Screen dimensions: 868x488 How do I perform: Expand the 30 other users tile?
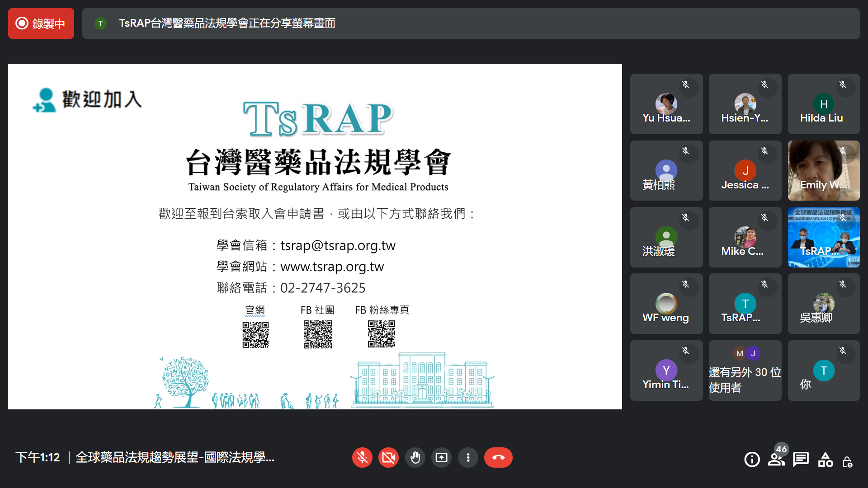(x=745, y=371)
